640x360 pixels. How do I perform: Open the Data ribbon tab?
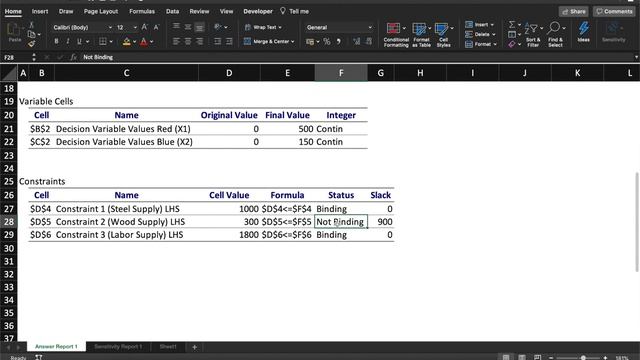[172, 11]
